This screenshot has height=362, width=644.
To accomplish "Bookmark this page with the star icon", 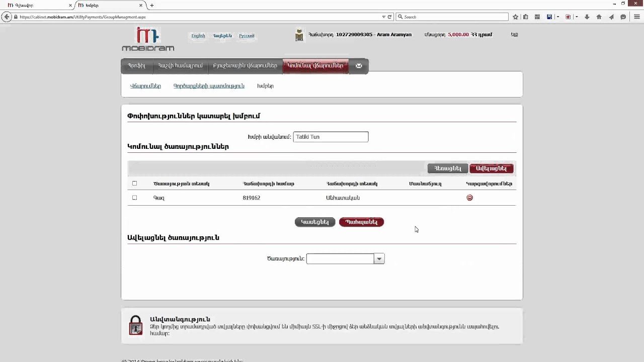I will coord(515,17).
